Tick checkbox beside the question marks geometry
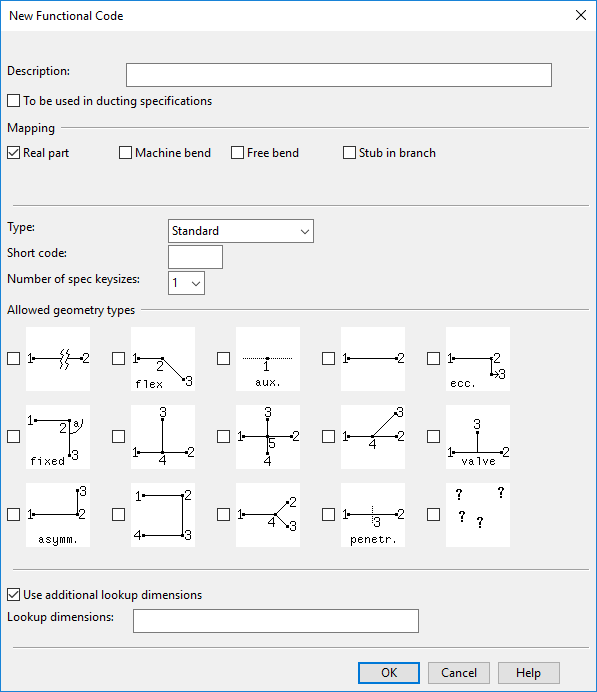 [x=434, y=515]
